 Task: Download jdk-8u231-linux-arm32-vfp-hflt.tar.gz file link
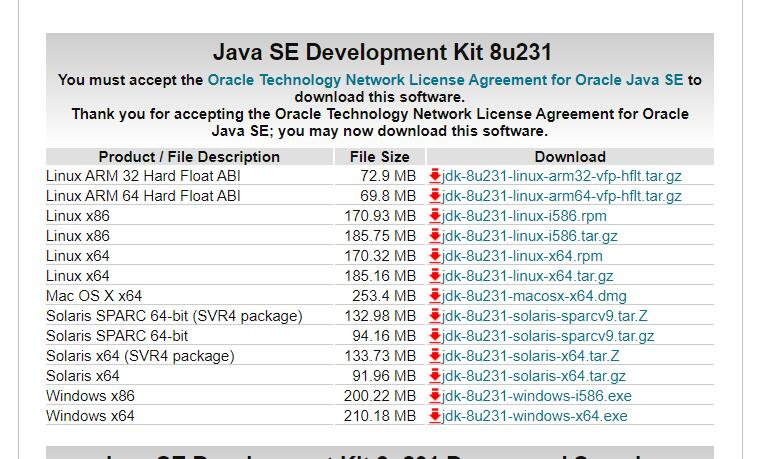pos(561,176)
